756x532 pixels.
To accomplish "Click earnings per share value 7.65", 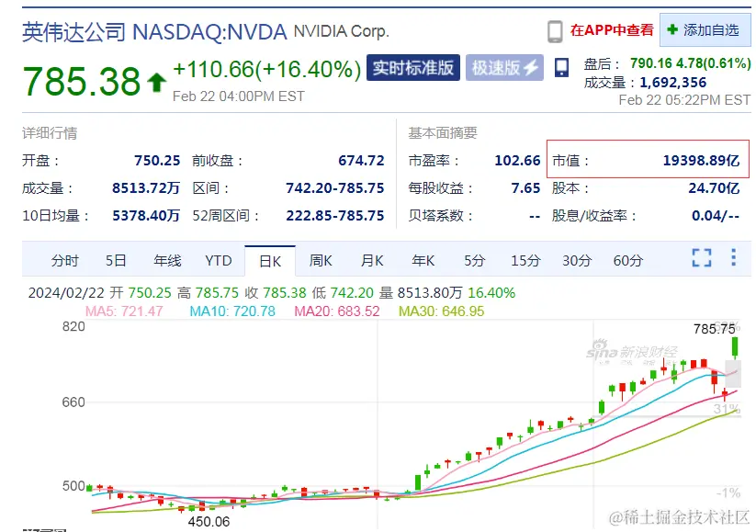I will [x=525, y=187].
